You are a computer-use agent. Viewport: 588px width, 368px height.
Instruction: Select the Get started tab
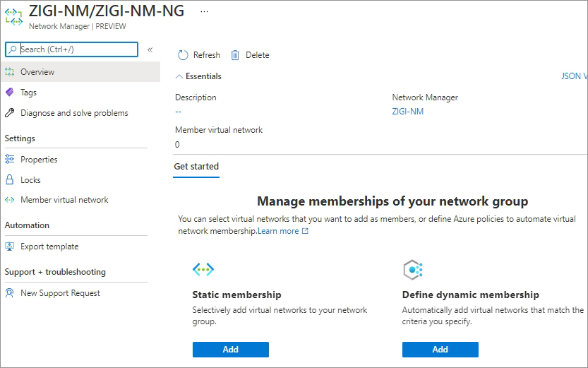196,167
